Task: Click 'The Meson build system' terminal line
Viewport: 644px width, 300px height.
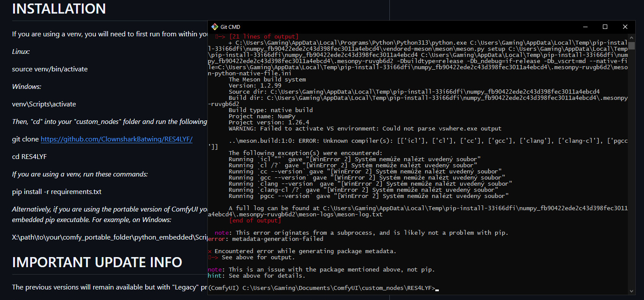Action: (x=267, y=80)
